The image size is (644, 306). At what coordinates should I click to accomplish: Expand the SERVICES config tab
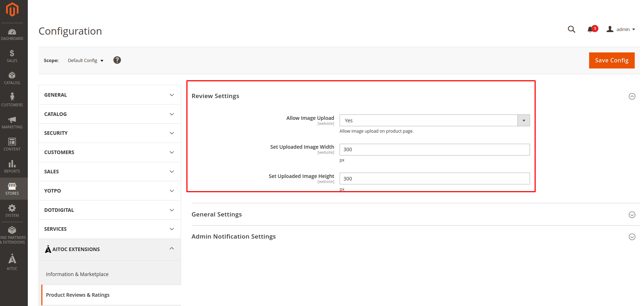[x=110, y=229]
